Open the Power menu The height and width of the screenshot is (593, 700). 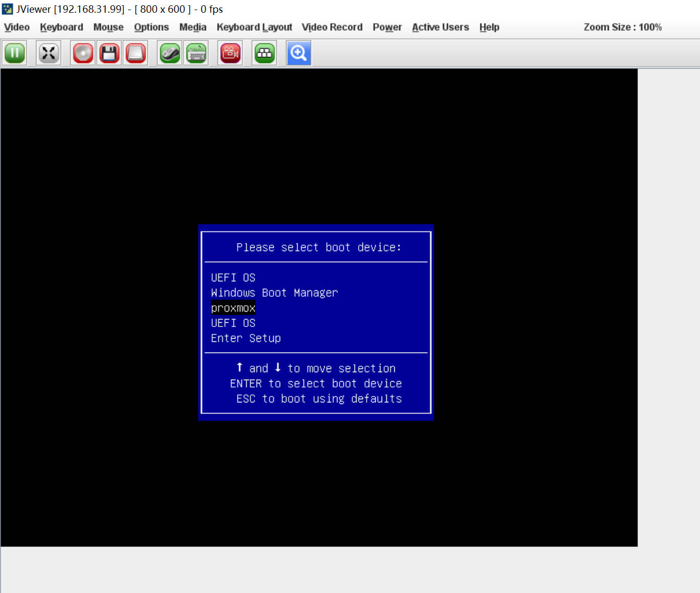(387, 27)
